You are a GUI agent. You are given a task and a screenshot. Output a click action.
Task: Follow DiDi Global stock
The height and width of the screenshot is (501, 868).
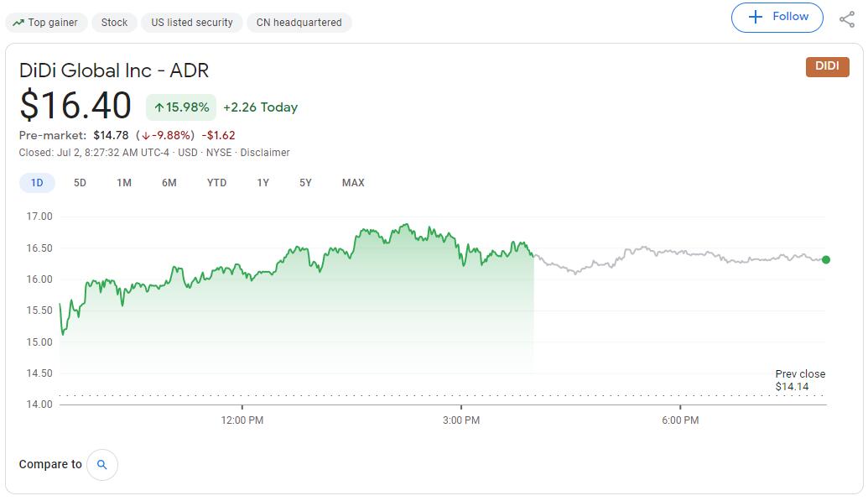click(x=777, y=17)
